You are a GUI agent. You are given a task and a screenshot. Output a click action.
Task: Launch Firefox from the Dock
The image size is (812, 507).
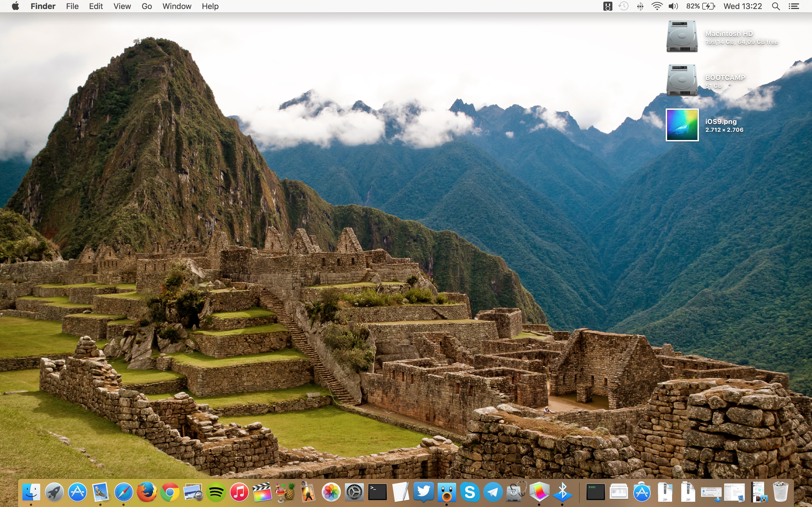(147, 492)
